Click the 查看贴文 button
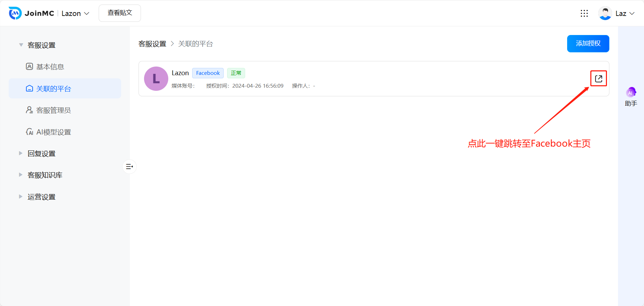This screenshot has height=306, width=644. (x=120, y=13)
